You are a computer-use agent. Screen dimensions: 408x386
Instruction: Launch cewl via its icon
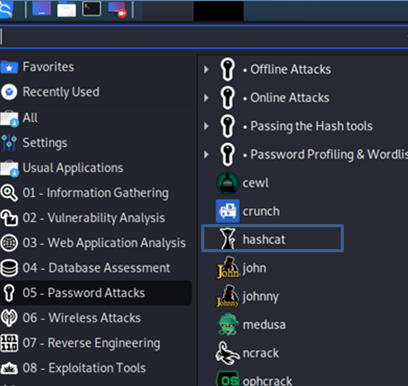click(x=228, y=183)
